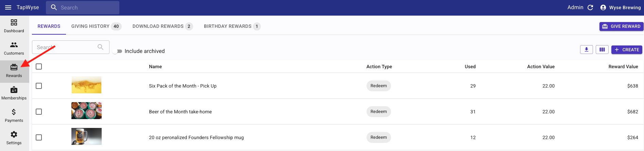Select checkbox for Six Pack of the Month

[39, 86]
